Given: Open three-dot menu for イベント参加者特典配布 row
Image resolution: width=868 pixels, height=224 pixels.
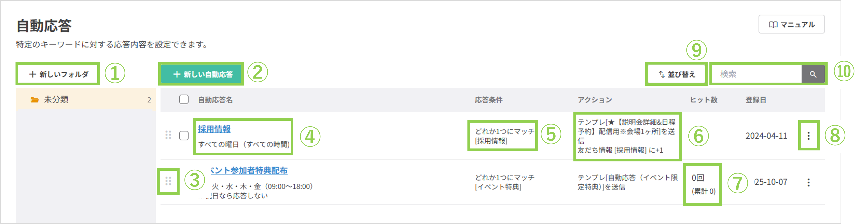Looking at the screenshot, I should pyautogui.click(x=808, y=182).
